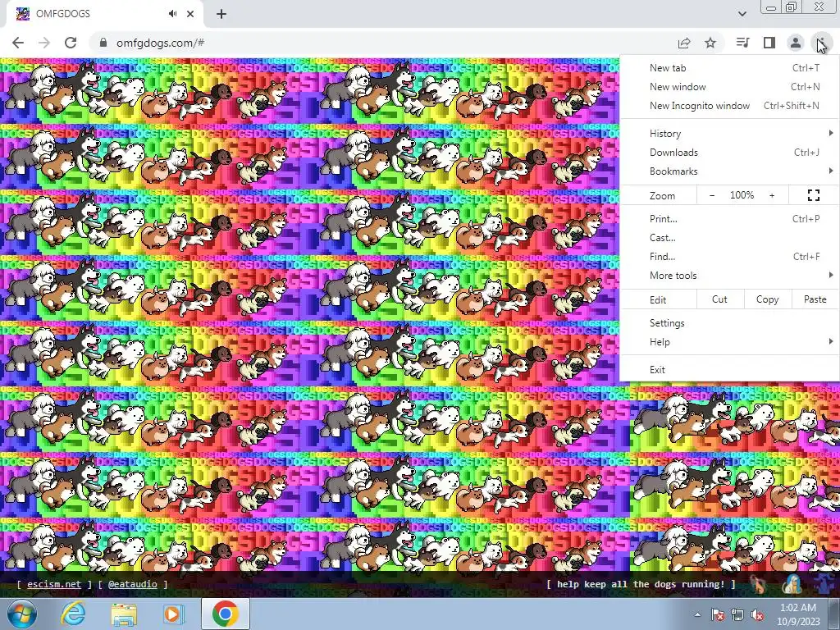Image resolution: width=840 pixels, height=630 pixels.
Task: Close the OMFGDOGS tab
Action: point(190,14)
